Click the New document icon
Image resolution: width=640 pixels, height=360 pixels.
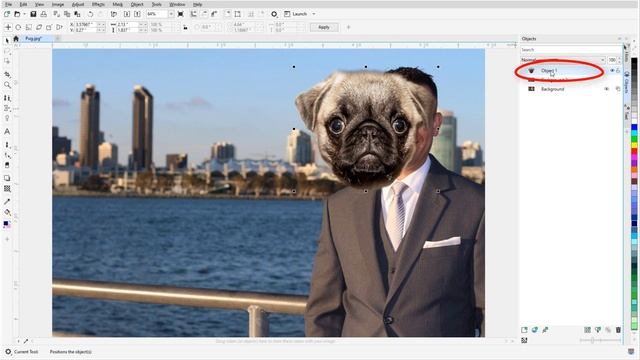(7, 14)
